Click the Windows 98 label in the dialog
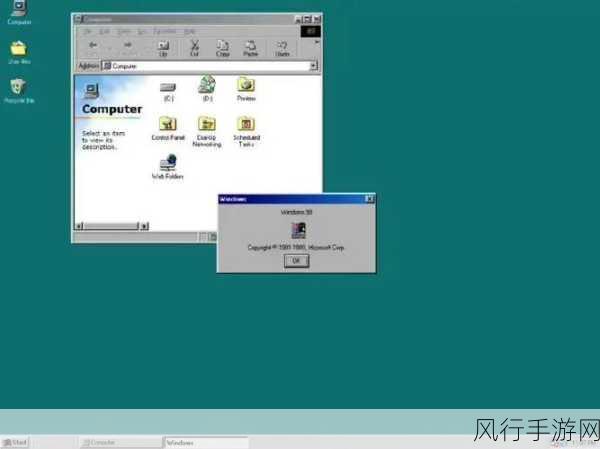This screenshot has width=600, height=449. tap(297, 212)
